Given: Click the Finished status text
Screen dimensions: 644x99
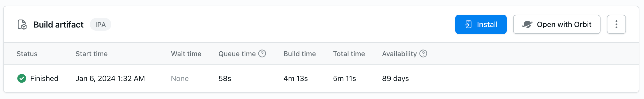Looking at the screenshot, I should 44,78.
